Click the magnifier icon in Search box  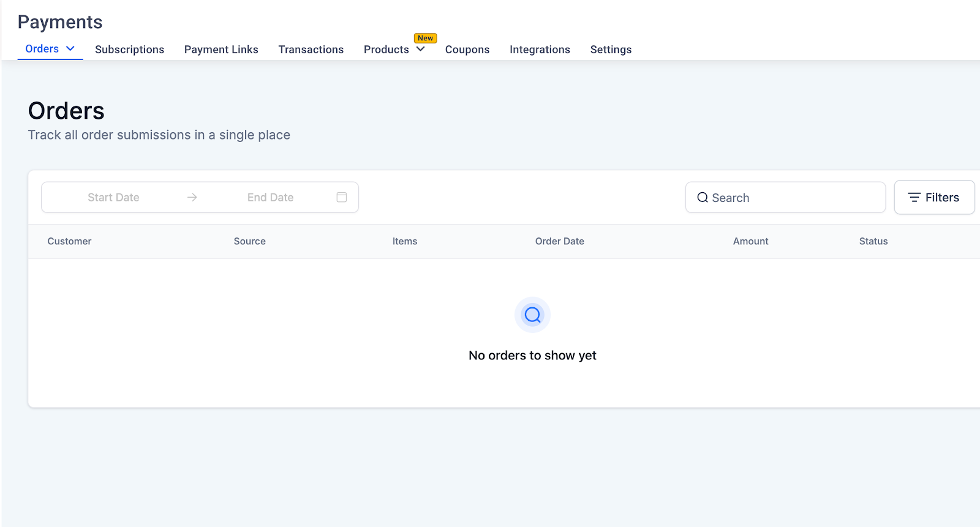coord(703,198)
